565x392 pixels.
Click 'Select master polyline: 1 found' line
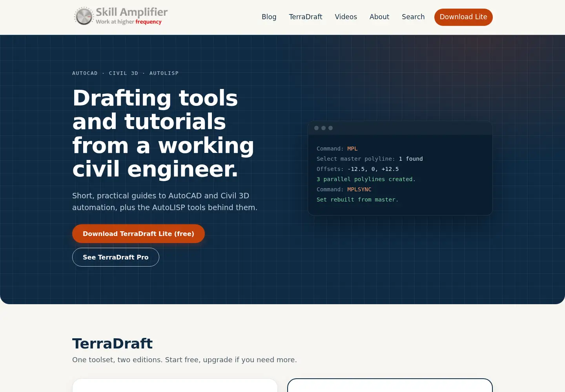tap(370, 159)
